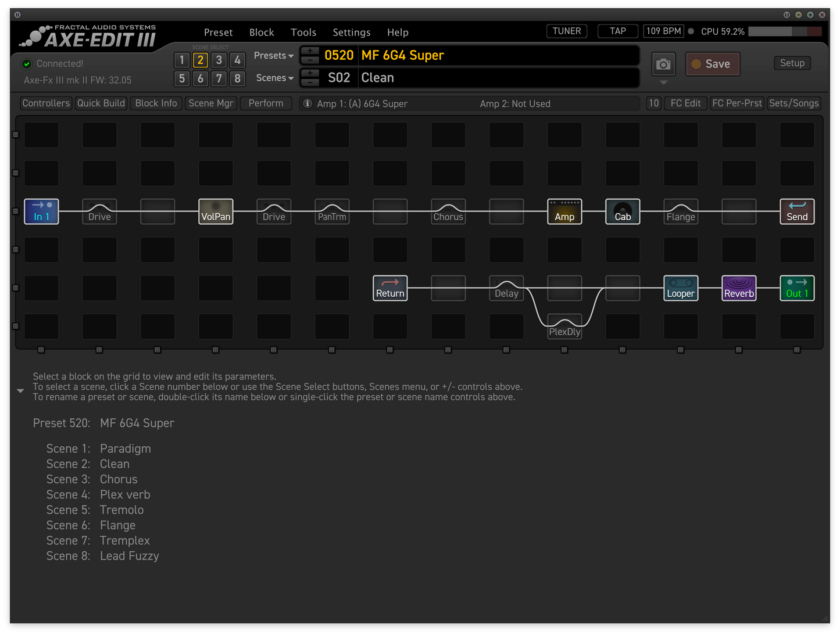Step to previous scene with minus stepper
The width and height of the screenshot is (840, 635).
[310, 82]
